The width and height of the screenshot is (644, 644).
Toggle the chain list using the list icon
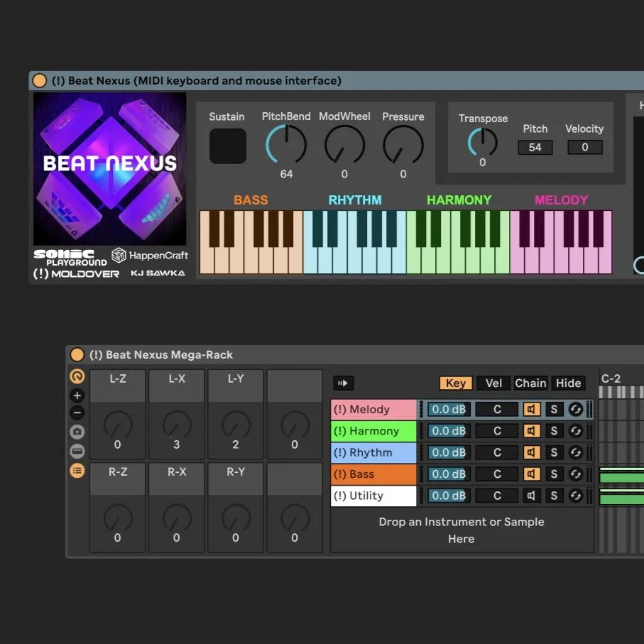[x=77, y=471]
